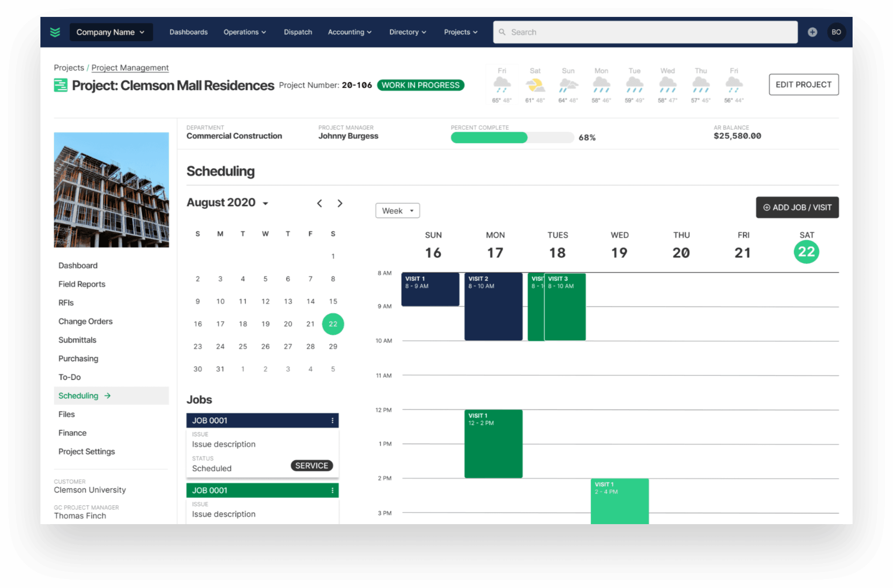Open the navy JOB 0001 three-dot menu

[332, 420]
